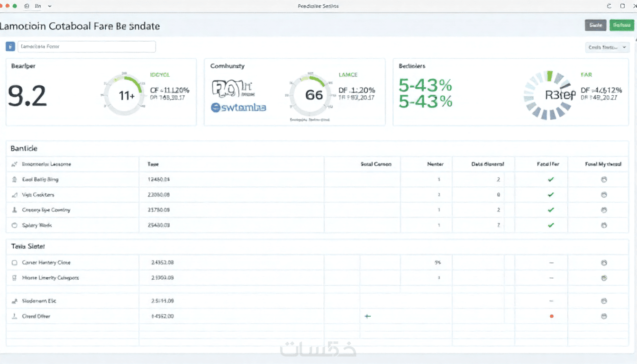Click the green checkmark in the 35780 row
Image resolution: width=637 pixels, height=364 pixels.
point(551,210)
